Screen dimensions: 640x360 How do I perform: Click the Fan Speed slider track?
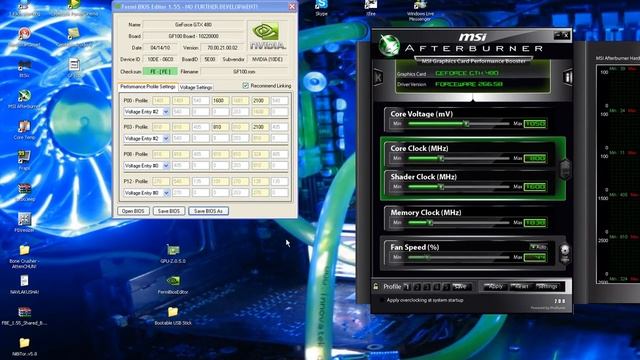(x=459, y=257)
